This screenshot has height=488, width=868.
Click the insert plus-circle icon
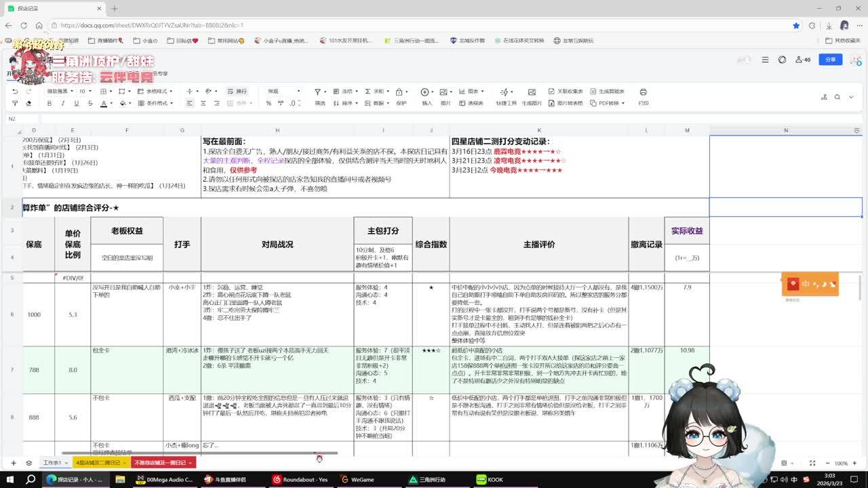[x=425, y=92]
